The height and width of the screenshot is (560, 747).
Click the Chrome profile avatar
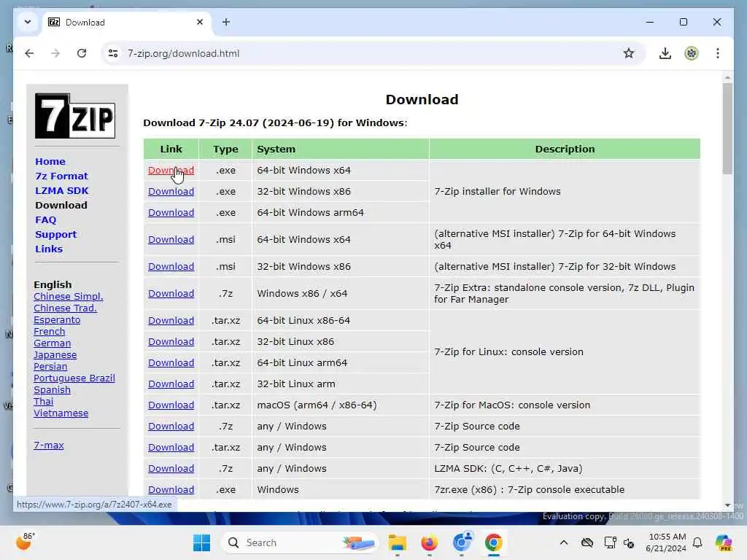tap(692, 53)
